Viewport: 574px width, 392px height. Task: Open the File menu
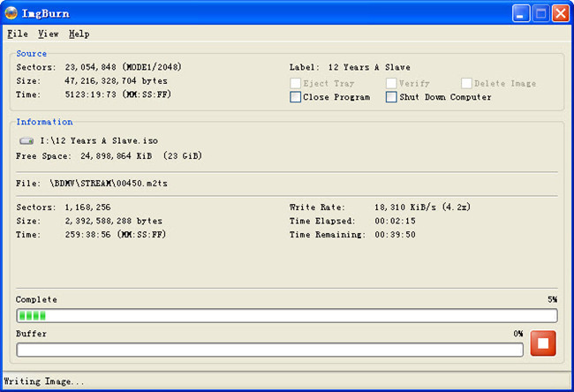coord(18,34)
